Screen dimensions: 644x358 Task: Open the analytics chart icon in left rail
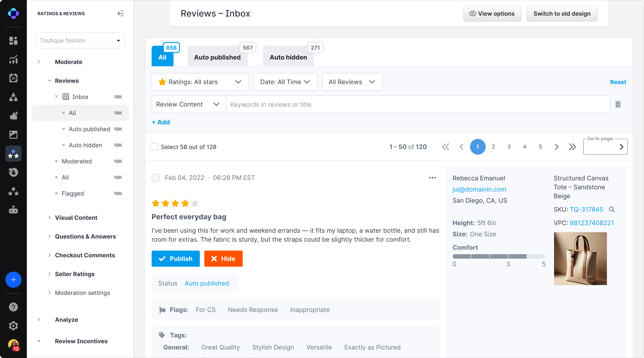pos(13,59)
